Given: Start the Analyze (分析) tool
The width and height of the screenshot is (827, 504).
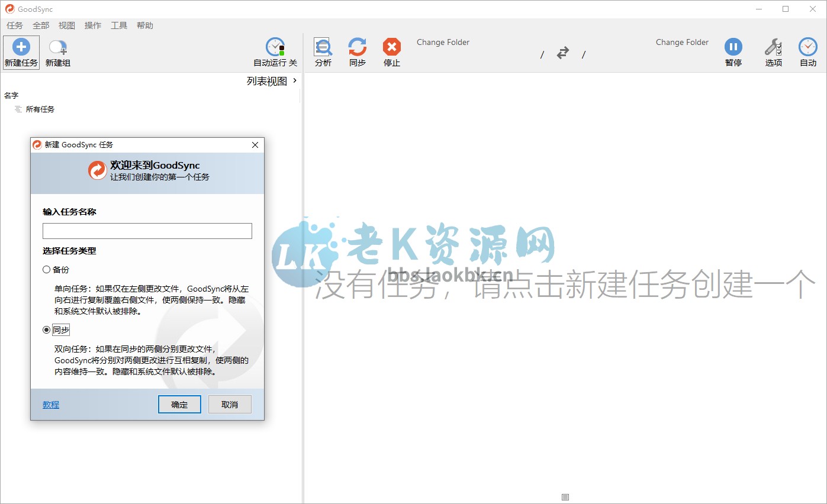Looking at the screenshot, I should tap(323, 47).
